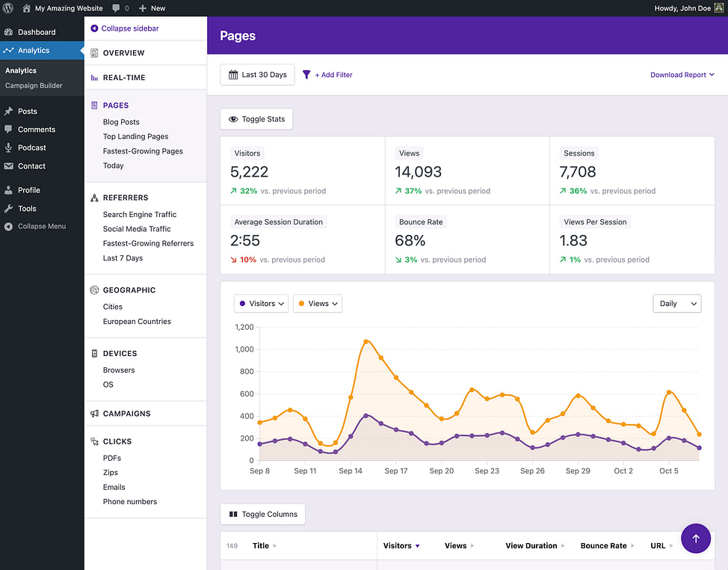
Task: Open the Daily interval dropdown
Action: click(677, 304)
